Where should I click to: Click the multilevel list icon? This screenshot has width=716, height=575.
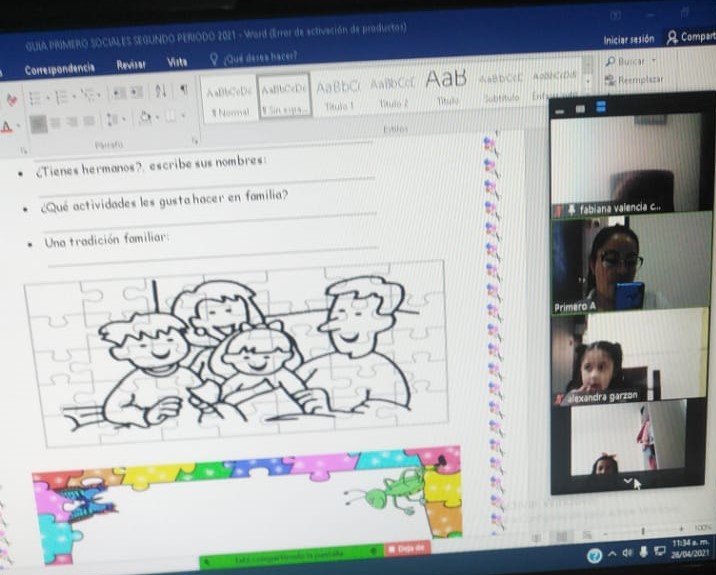pyautogui.click(x=88, y=95)
